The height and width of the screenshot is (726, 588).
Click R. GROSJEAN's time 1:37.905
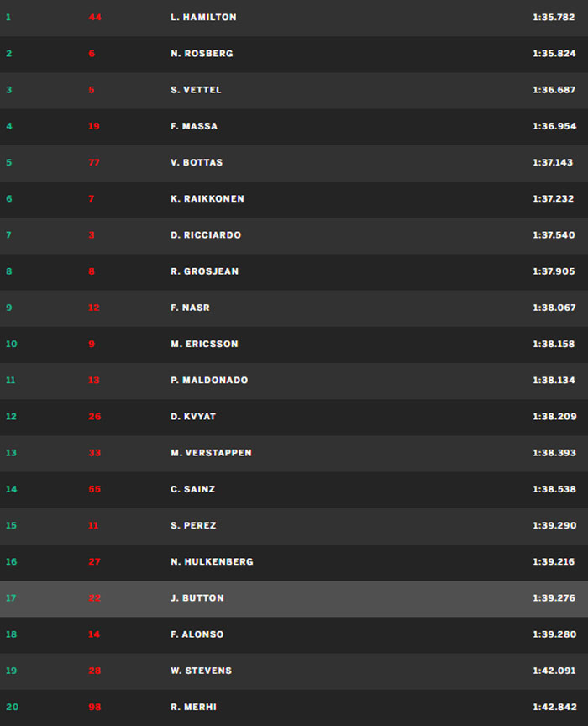click(554, 271)
